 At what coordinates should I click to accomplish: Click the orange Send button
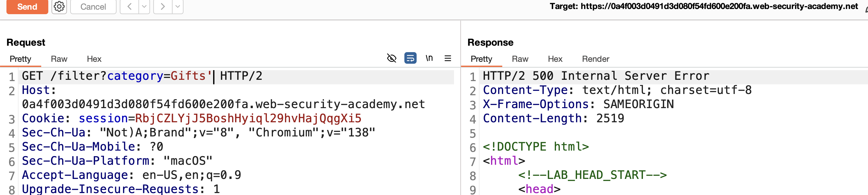27,7
